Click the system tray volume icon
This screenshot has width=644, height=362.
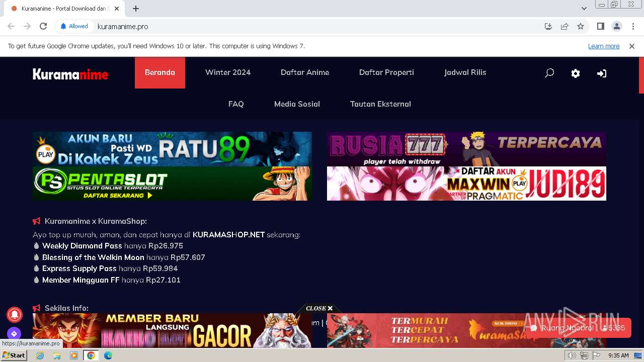[x=572, y=355]
